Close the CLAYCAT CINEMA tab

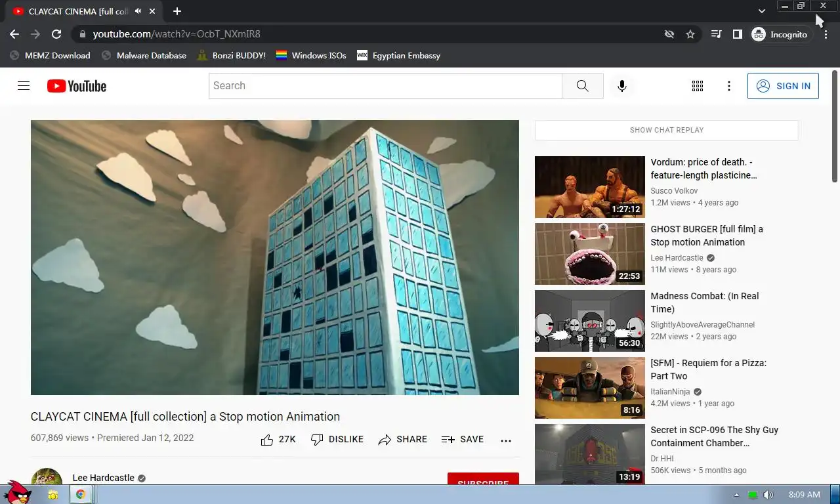(x=153, y=11)
